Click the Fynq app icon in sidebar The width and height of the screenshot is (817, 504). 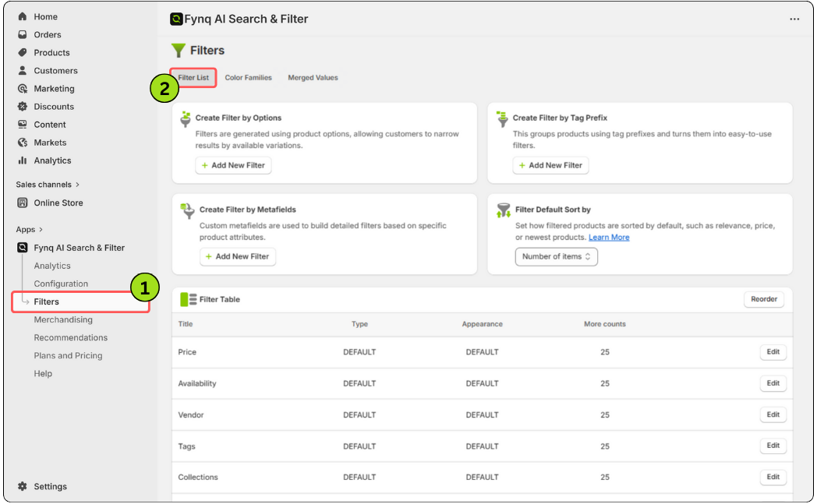pyautogui.click(x=22, y=247)
